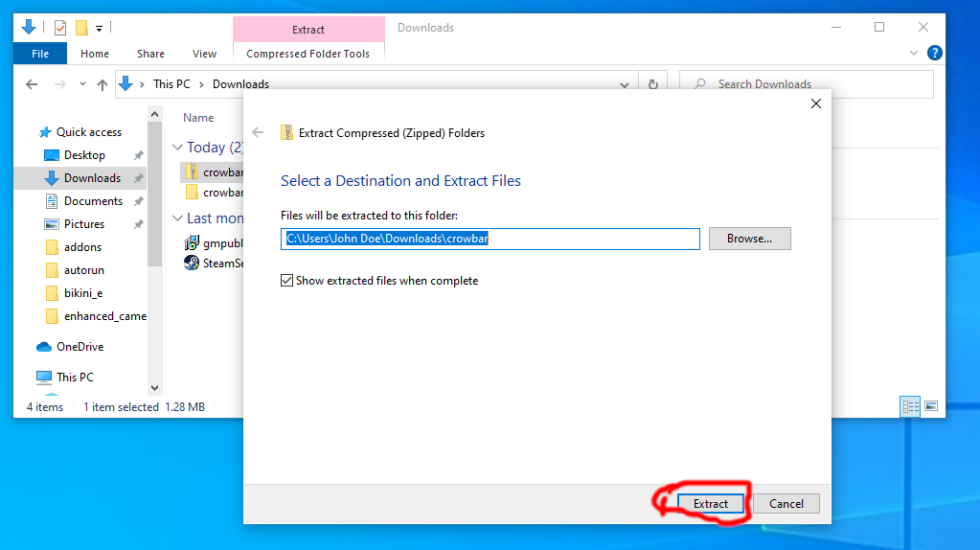Click the Extract button in the dialog
Image resolution: width=980 pixels, height=550 pixels.
tap(711, 504)
